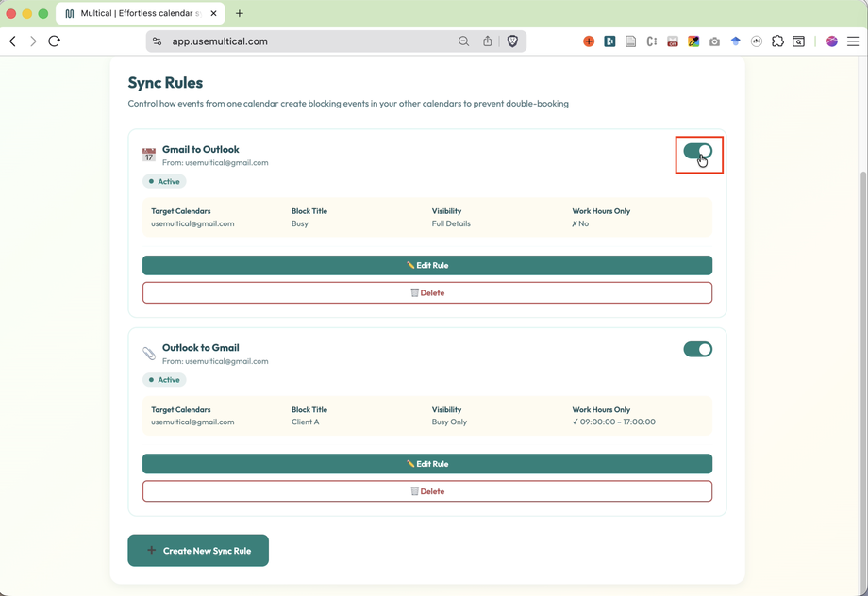The image size is (868, 596).
Task: Click the tab search sidebar icon
Action: 798,41
